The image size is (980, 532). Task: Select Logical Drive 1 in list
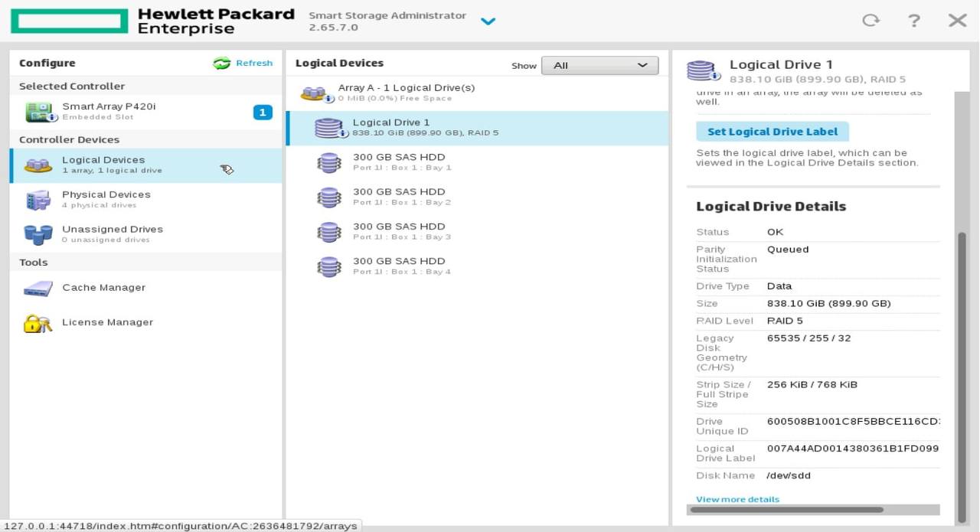(391, 127)
